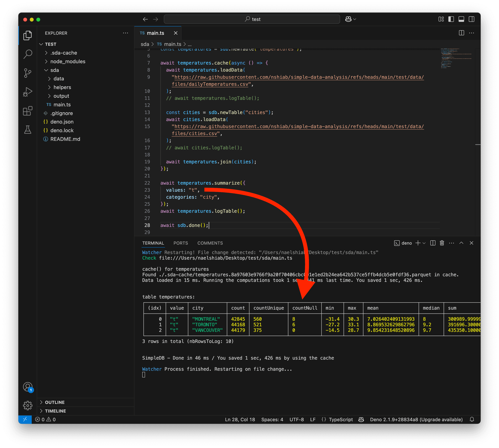This screenshot has height=448, width=499.
Task: Close the terminal panel
Action: [471, 243]
